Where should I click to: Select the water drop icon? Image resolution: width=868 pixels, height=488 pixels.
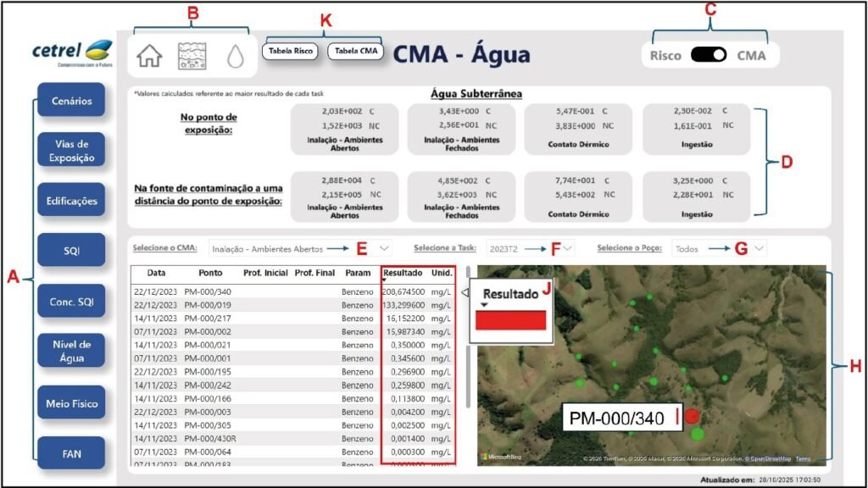pyautogui.click(x=236, y=56)
